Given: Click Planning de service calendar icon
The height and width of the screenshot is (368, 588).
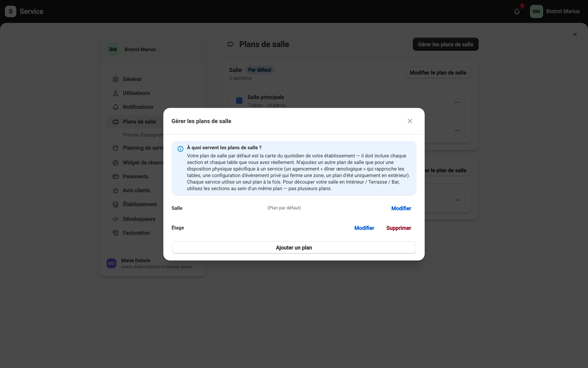Looking at the screenshot, I should point(115,148).
